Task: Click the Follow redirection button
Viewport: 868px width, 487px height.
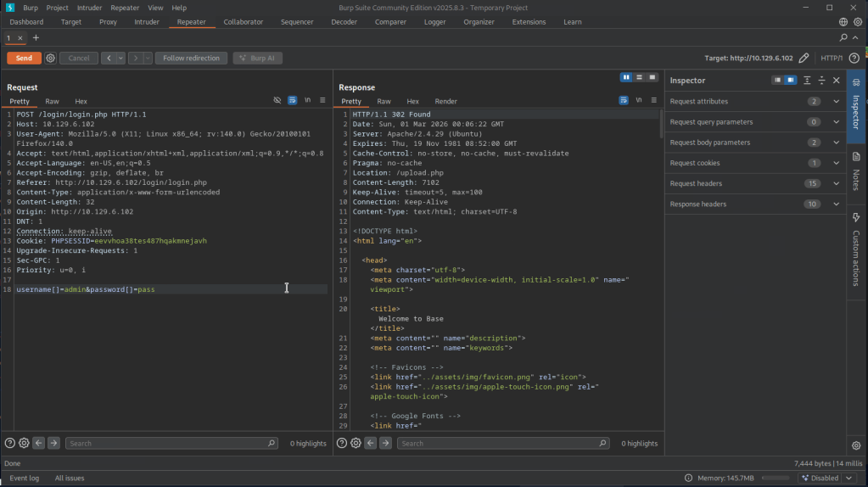Action: [x=191, y=59]
